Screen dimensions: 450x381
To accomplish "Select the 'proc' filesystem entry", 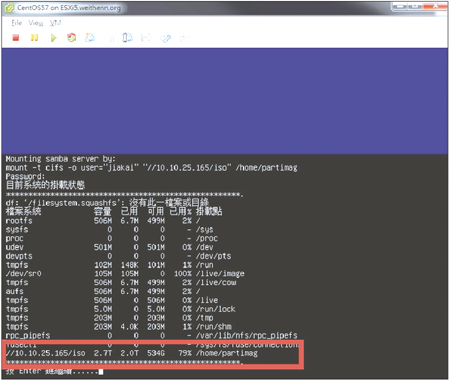I will [x=14, y=238].
